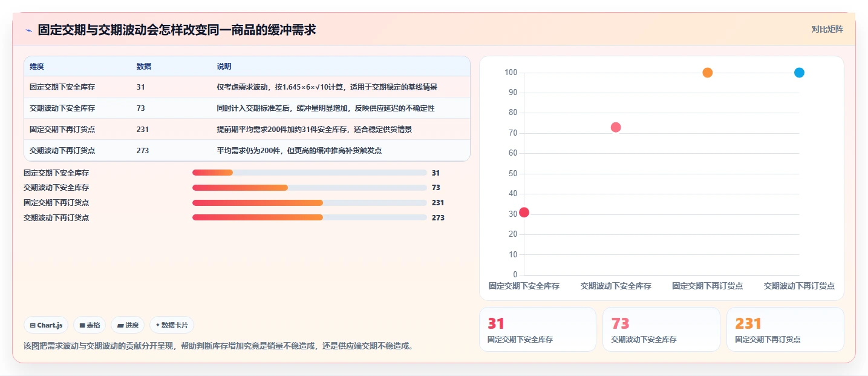The image size is (868, 376).
Task: Click the y-axis tick label 50
Action: 512,174
